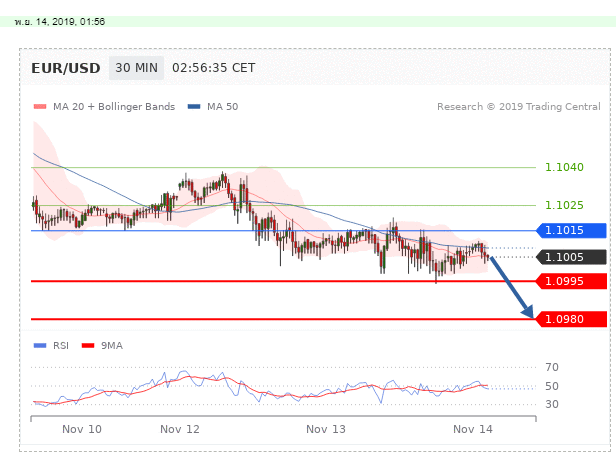Click the RSI legend label
The height and width of the screenshot is (459, 616).
[61, 346]
